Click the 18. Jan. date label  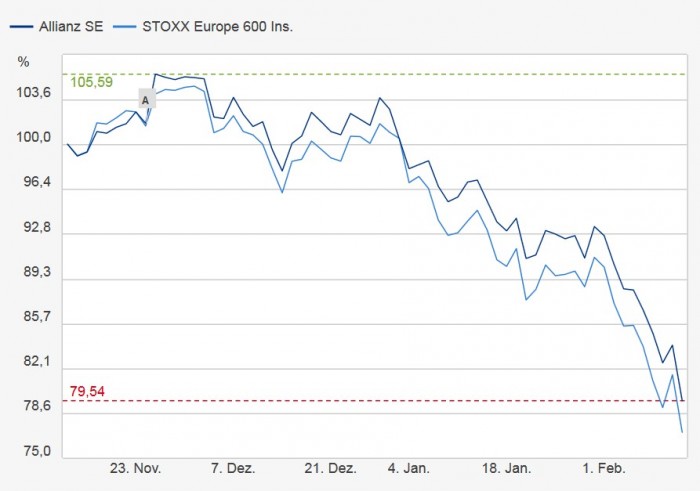point(506,468)
